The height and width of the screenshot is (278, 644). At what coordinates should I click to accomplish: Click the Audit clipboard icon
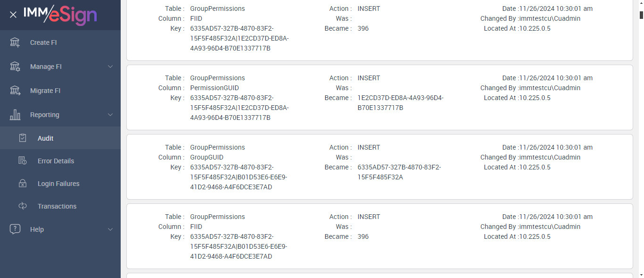tap(23, 138)
